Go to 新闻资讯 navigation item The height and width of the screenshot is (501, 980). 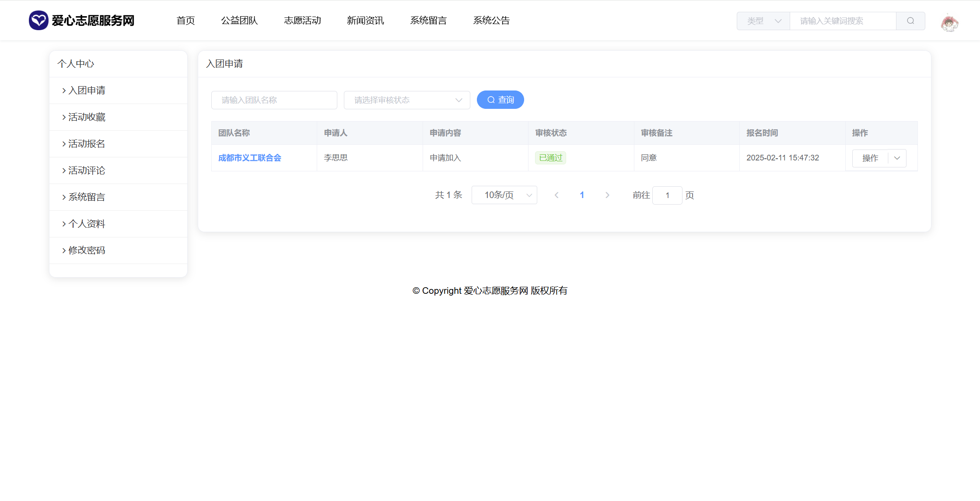point(365,21)
